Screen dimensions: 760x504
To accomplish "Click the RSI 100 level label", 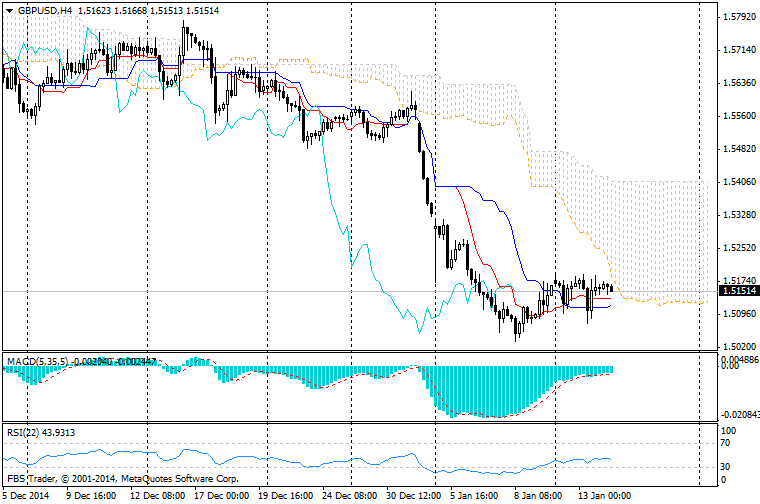I will coord(728,431).
